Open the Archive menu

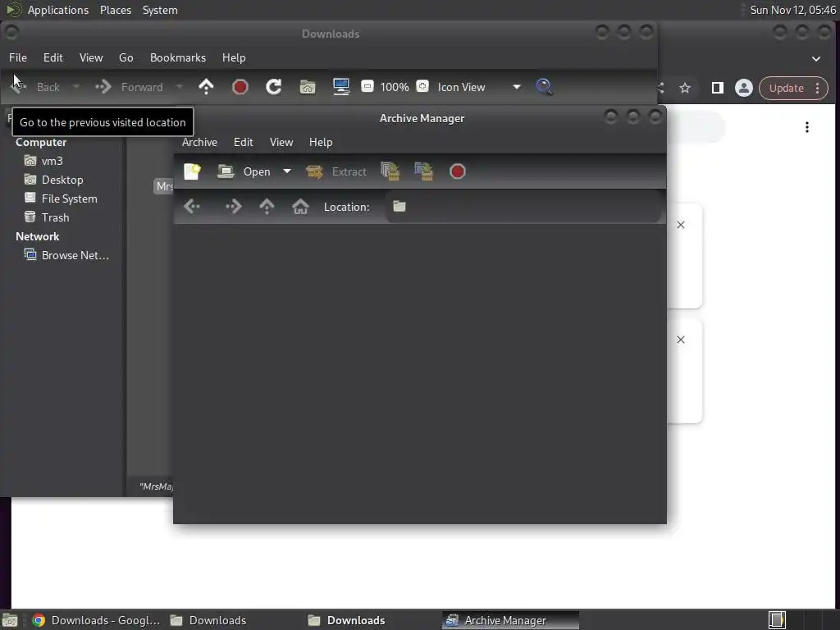199,142
